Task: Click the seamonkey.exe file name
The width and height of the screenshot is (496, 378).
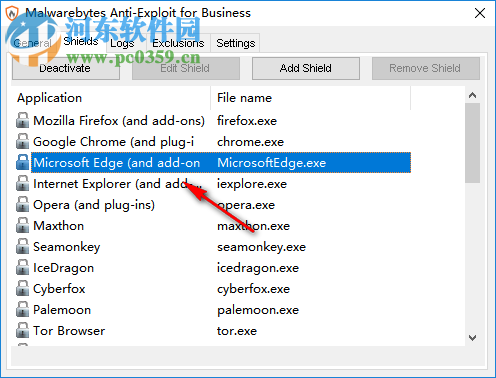Action: 261,247
